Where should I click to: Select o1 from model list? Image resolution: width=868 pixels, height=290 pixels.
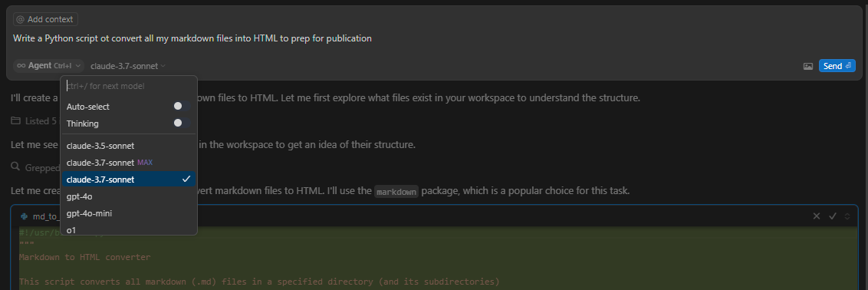(128, 229)
